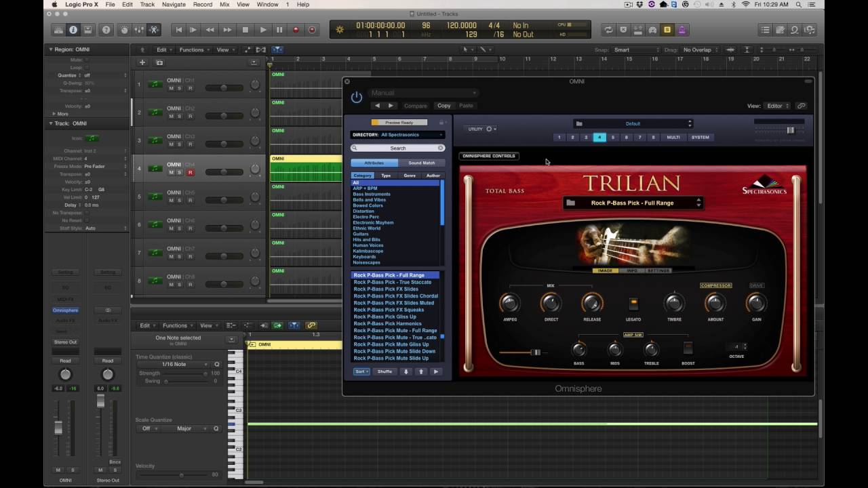Screen dimensions: 868x488
Task: Adjust the Trilian master volume slider
Action: click(x=520, y=352)
